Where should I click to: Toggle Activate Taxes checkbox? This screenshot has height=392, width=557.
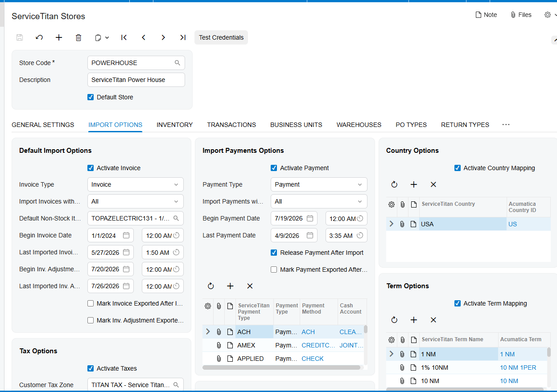(91, 368)
